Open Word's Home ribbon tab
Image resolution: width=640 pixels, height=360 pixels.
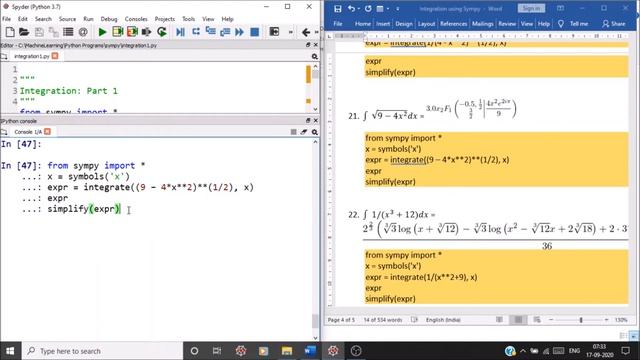pyautogui.click(x=363, y=24)
